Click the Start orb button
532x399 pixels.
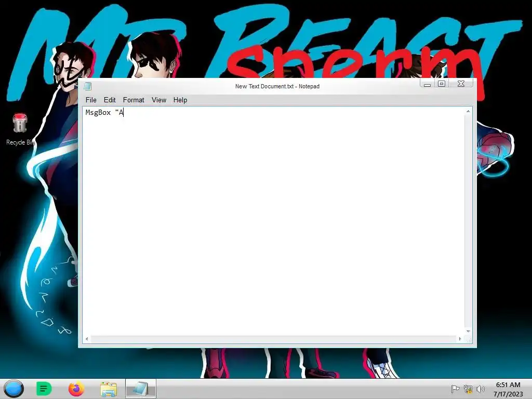point(14,389)
